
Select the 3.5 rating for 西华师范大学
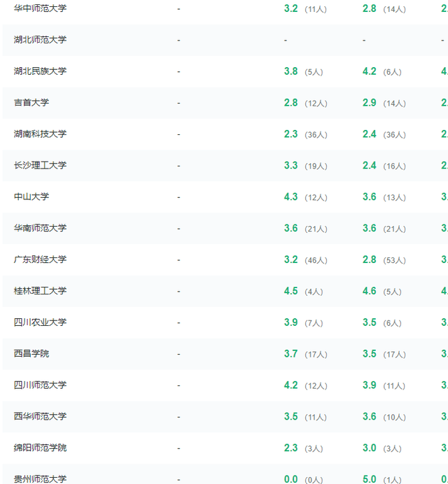[290, 417]
